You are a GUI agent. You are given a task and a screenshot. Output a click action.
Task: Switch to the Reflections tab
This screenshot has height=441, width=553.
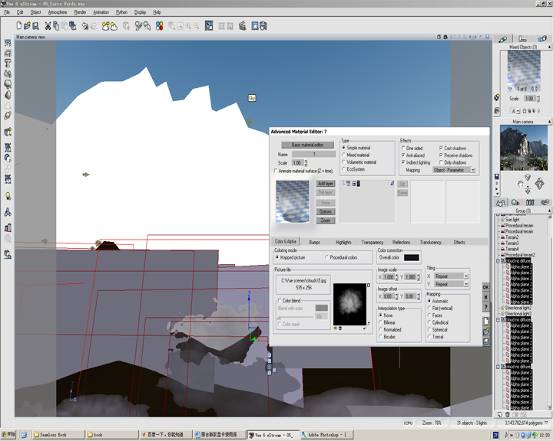pyautogui.click(x=401, y=242)
